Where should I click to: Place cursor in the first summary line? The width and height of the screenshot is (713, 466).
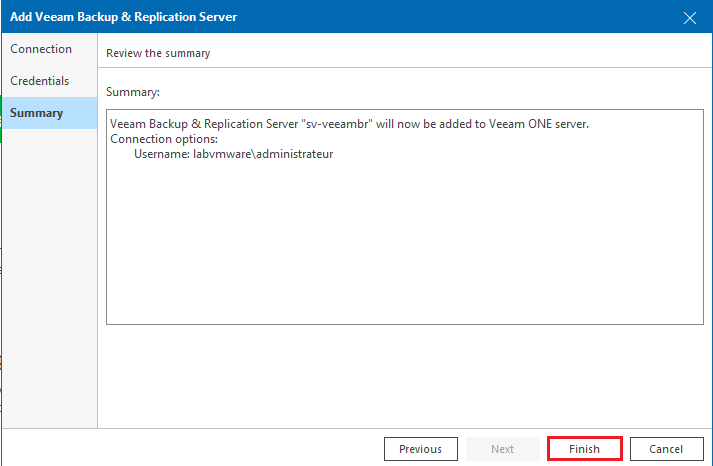(x=349, y=124)
